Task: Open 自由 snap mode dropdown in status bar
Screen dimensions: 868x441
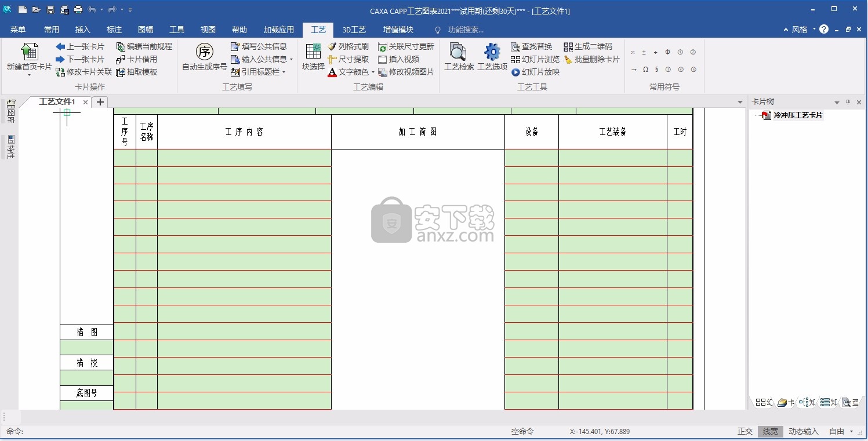Action: coord(851,431)
